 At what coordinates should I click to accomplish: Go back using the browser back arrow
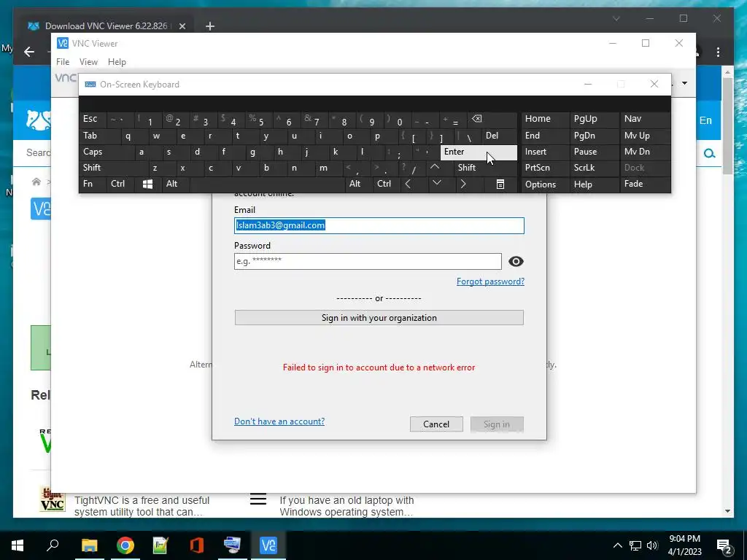coord(29,52)
